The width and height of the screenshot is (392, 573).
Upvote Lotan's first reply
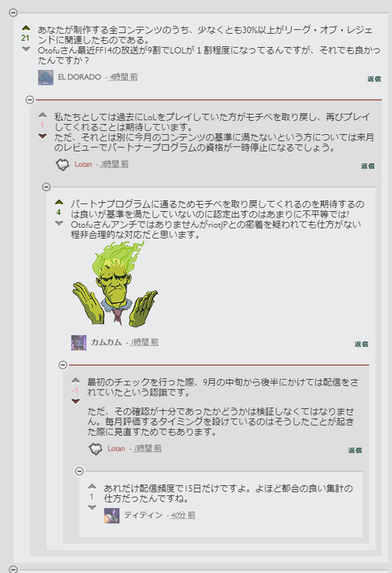pos(42,115)
